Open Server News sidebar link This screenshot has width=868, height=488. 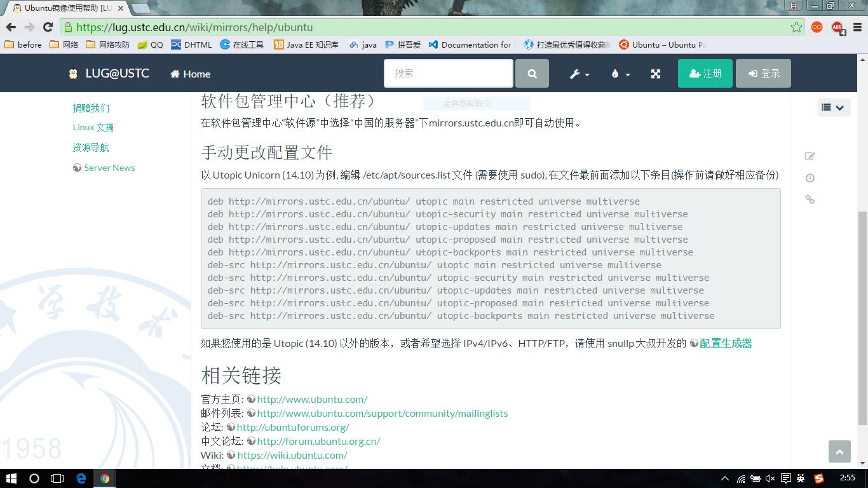(x=104, y=168)
